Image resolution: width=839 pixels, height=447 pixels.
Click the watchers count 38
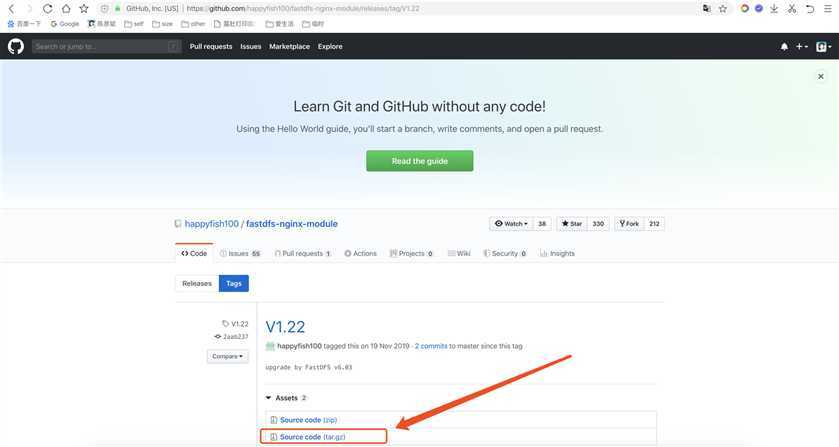click(x=542, y=224)
